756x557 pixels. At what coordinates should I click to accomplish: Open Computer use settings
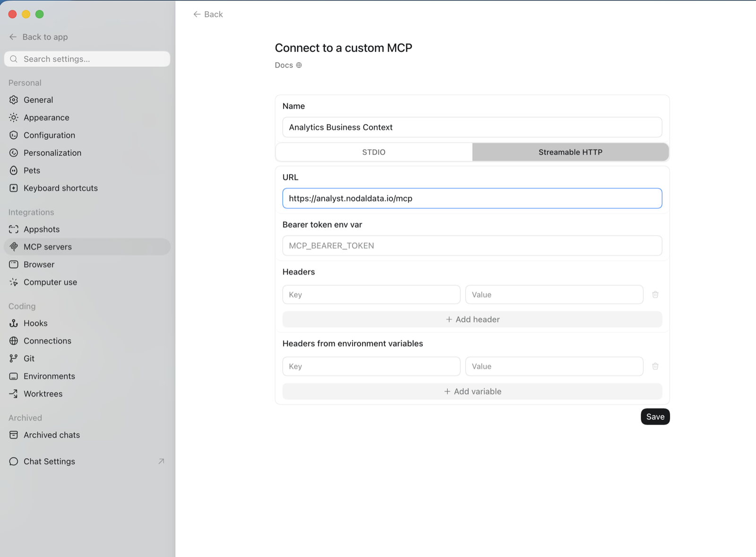[x=87, y=282]
